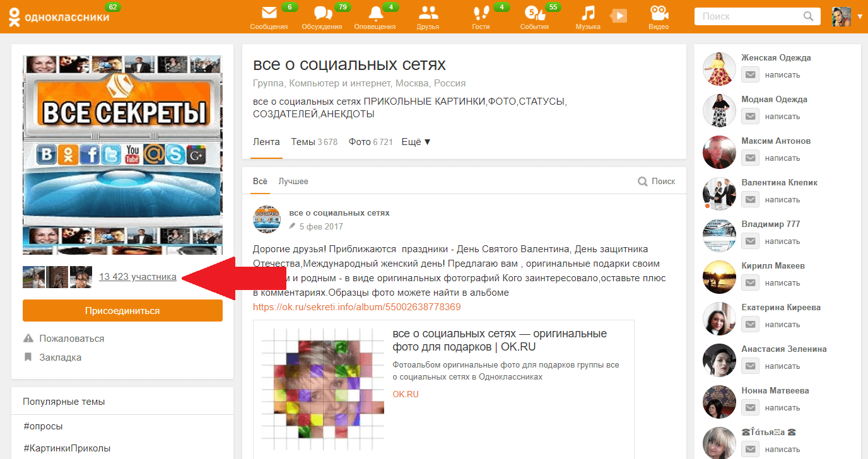Open the #КартинкиПриколы topic
Viewport: 868px width, 459px height.
(67, 448)
